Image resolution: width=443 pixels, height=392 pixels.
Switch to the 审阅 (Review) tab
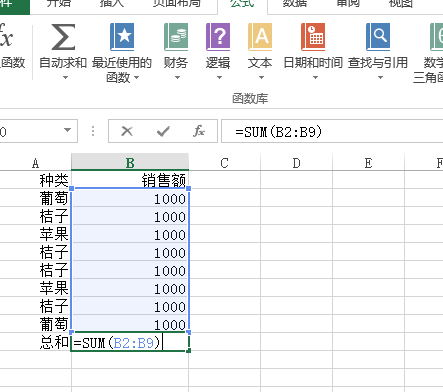pos(348,4)
